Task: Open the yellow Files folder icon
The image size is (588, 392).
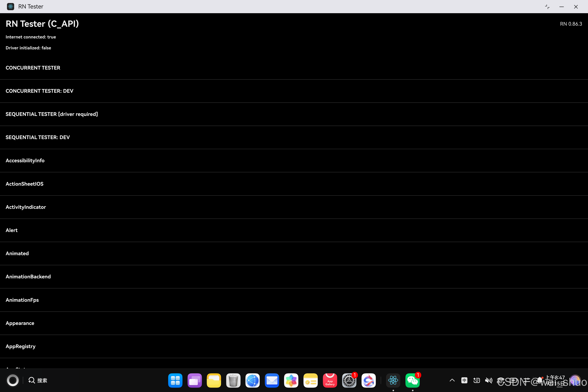Action: [x=214, y=380]
